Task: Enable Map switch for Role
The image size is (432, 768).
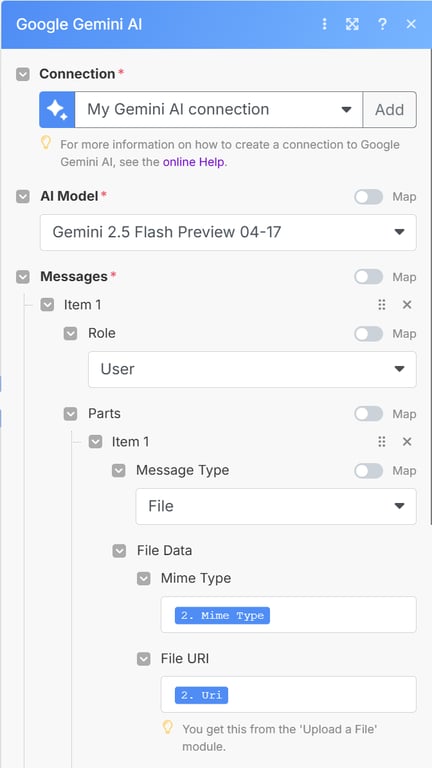Action: tap(368, 334)
